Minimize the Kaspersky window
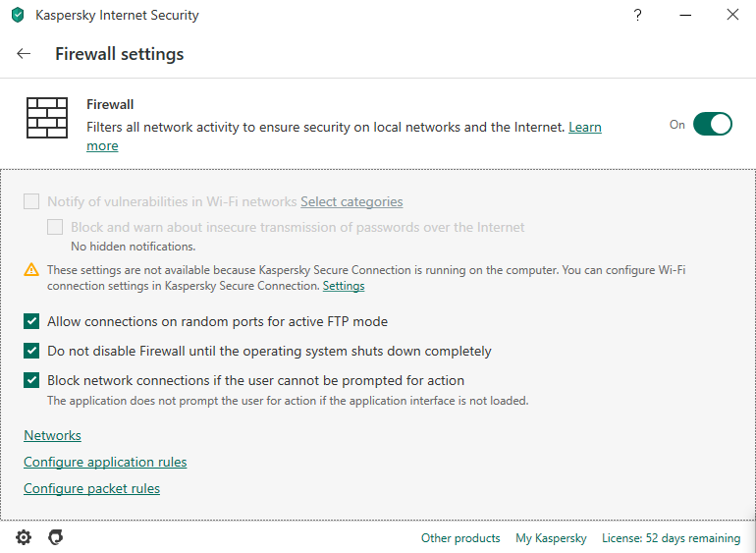Image resolution: width=756 pixels, height=553 pixels. [x=685, y=15]
